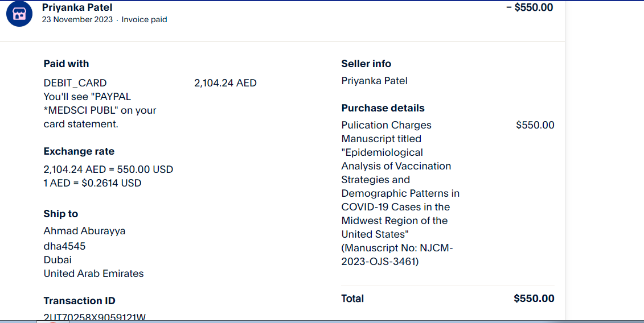Click the 23 November 2023 date
This screenshot has width=644, height=323.
click(77, 20)
